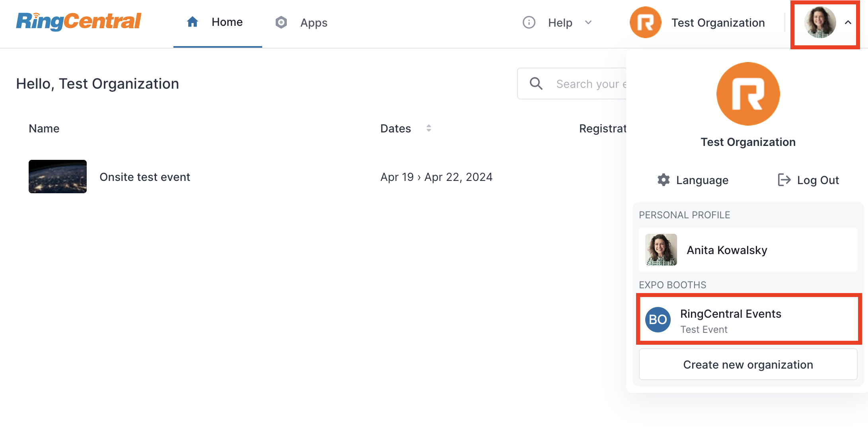Click the Home house icon

coord(193,22)
